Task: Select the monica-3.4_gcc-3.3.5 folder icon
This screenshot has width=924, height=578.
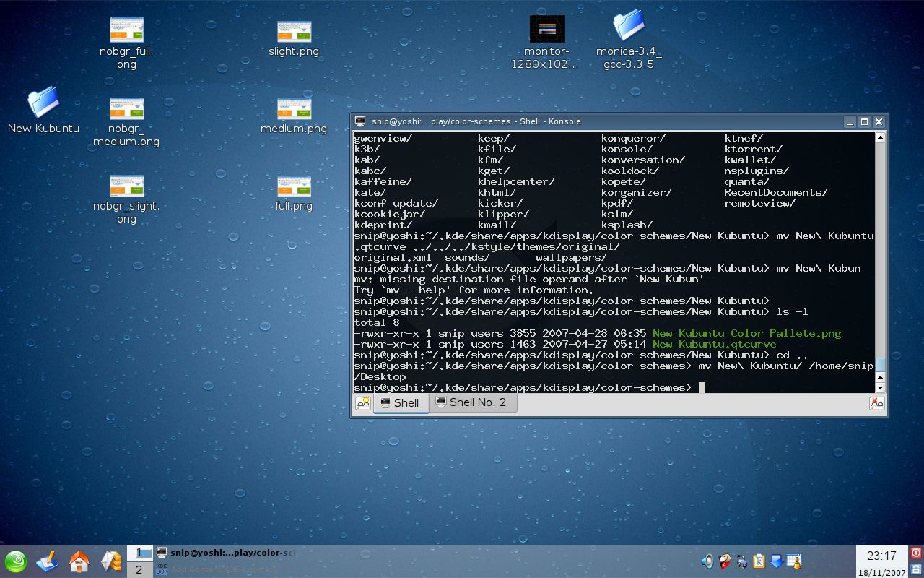Action: (x=629, y=39)
